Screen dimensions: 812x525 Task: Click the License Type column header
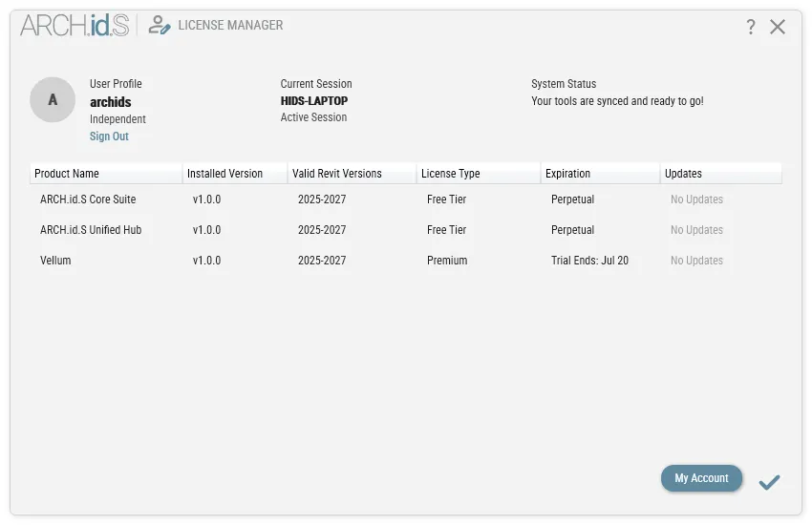tap(479, 174)
